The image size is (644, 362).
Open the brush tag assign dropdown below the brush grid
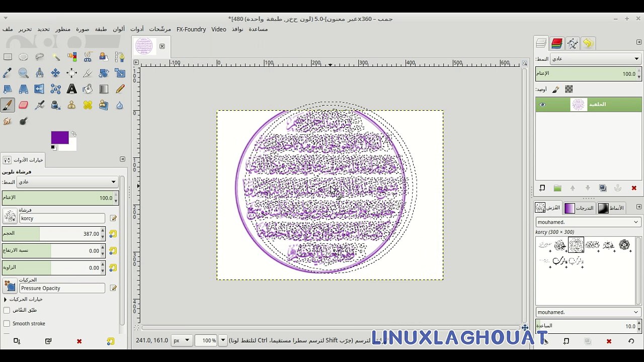click(588, 312)
